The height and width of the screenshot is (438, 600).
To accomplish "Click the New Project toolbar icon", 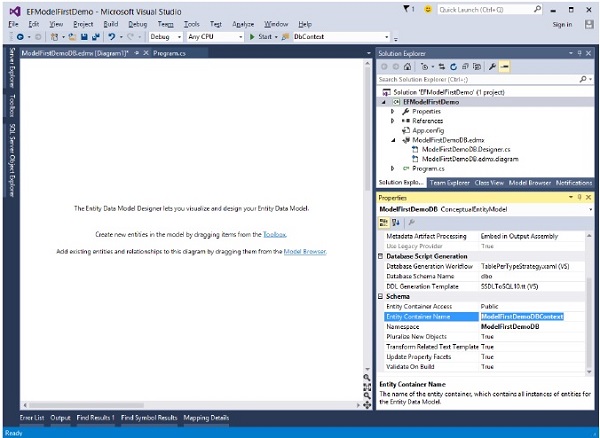I will [x=54, y=37].
